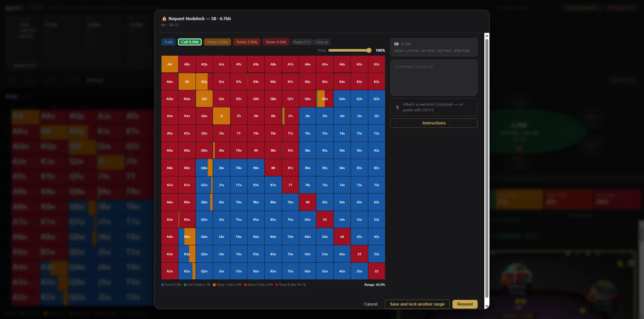Click the Reset GTO button
Screen dimensions: 644x319
[x=302, y=42]
